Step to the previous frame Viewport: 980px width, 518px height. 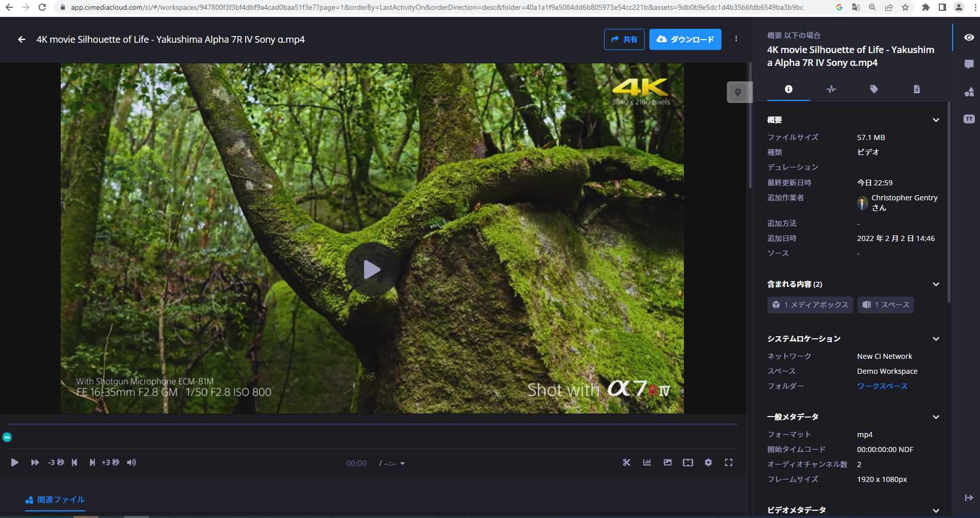pos(75,462)
